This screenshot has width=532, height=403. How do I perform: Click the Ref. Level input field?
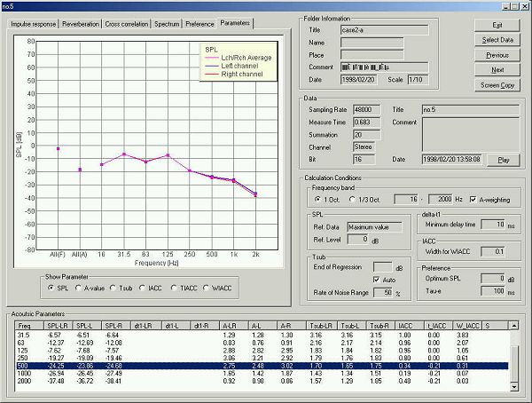(358, 239)
